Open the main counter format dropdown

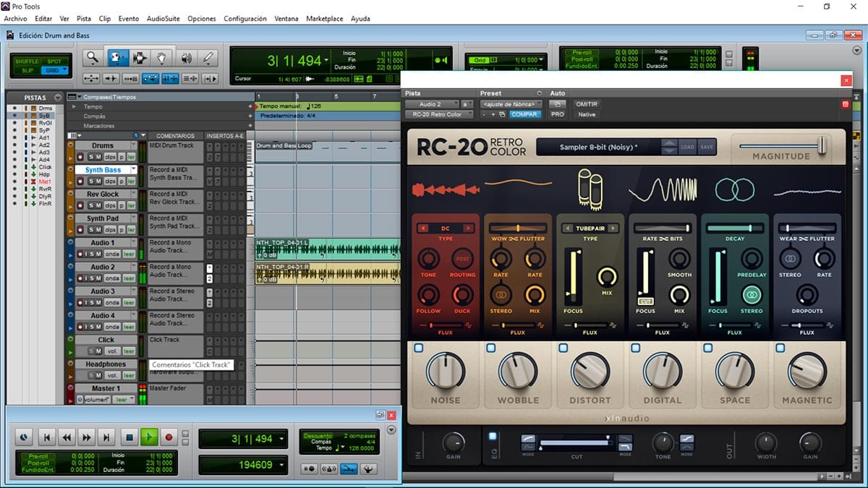click(327, 61)
